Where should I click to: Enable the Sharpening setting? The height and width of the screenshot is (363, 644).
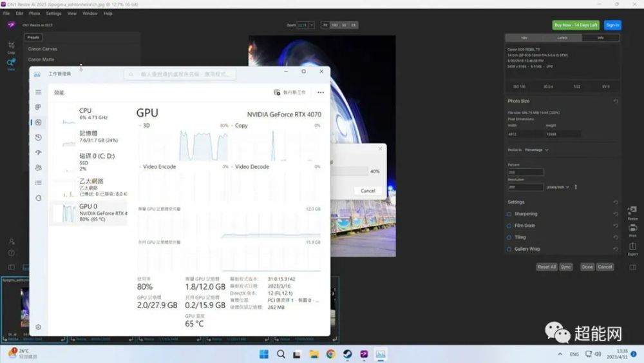[x=509, y=214]
